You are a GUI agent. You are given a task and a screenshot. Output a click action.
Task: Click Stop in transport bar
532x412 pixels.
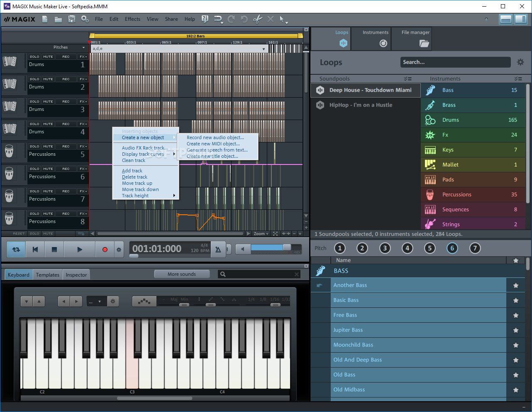pyautogui.click(x=54, y=250)
